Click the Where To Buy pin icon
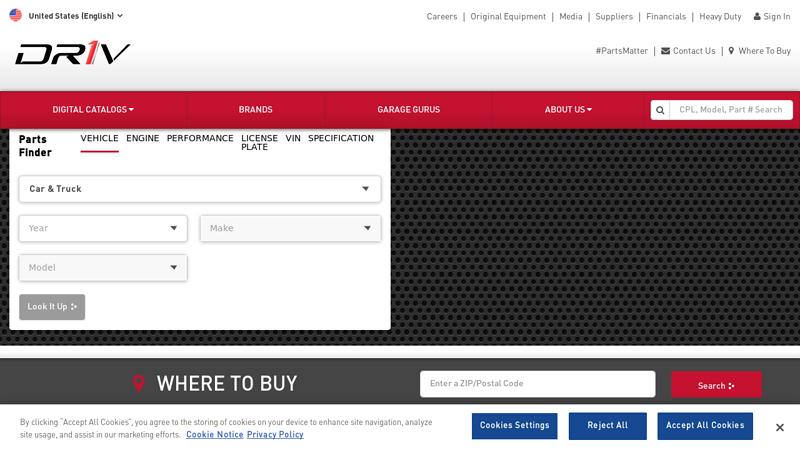 click(x=731, y=51)
